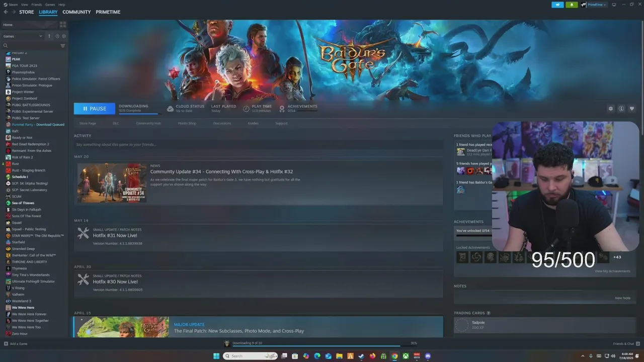644x362 pixels.
Task: Switch to Big Picture mode monitor icon
Action: 614,5
